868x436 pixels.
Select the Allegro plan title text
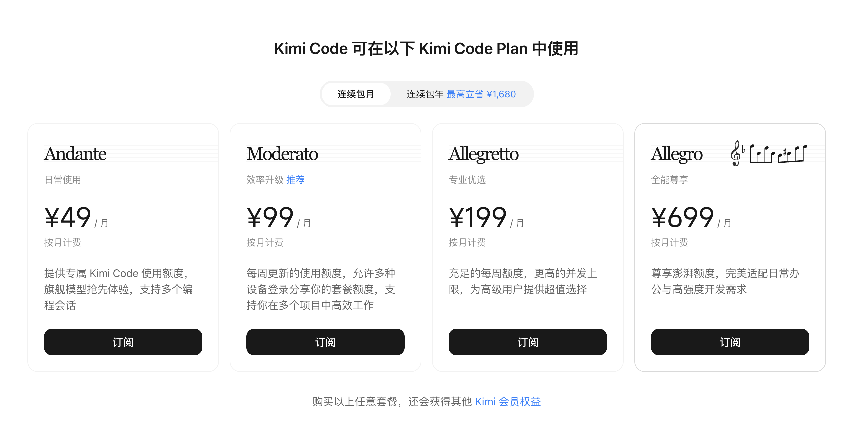(x=677, y=154)
